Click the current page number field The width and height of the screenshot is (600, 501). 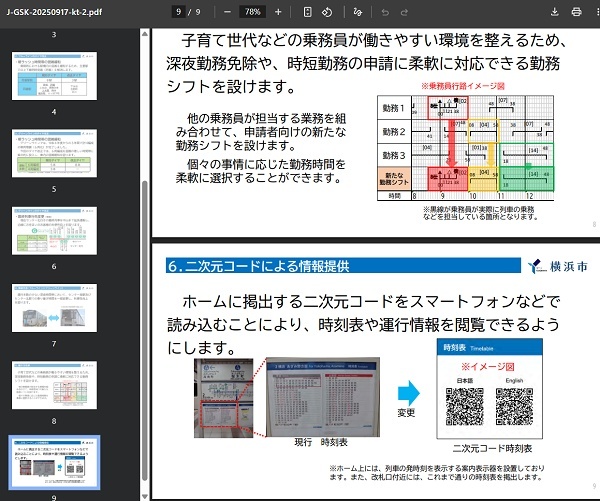[178, 11]
